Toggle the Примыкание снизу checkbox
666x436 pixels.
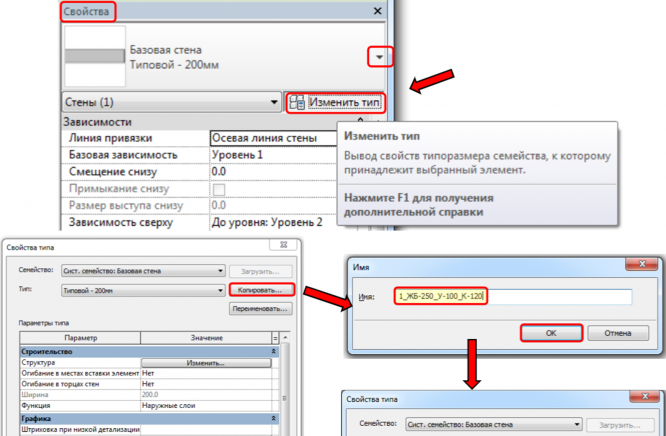219,189
